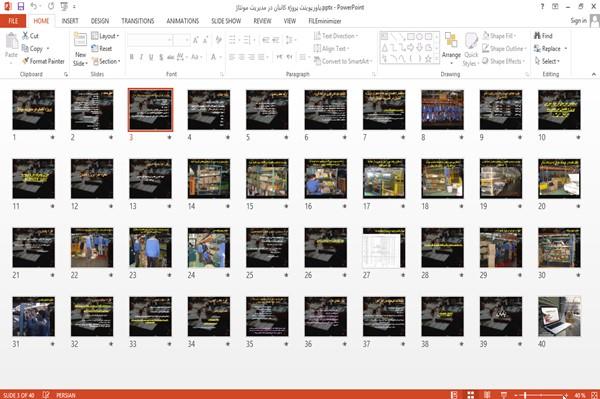The height and width of the screenshot is (399, 600).
Task: Switch to DESIGN tab
Action: 100,21
